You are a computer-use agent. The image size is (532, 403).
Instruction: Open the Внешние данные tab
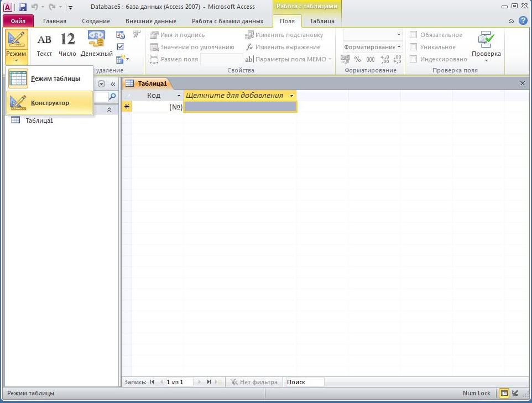pyautogui.click(x=151, y=21)
